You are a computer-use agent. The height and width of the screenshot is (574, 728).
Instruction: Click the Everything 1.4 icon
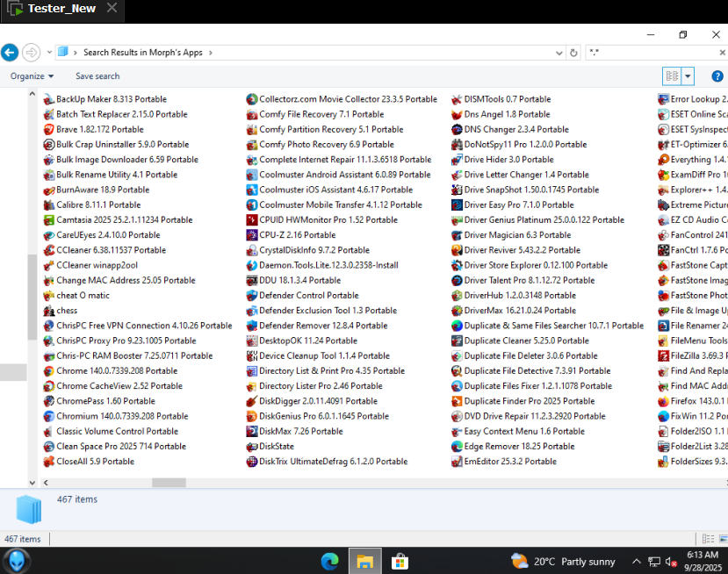(663, 160)
